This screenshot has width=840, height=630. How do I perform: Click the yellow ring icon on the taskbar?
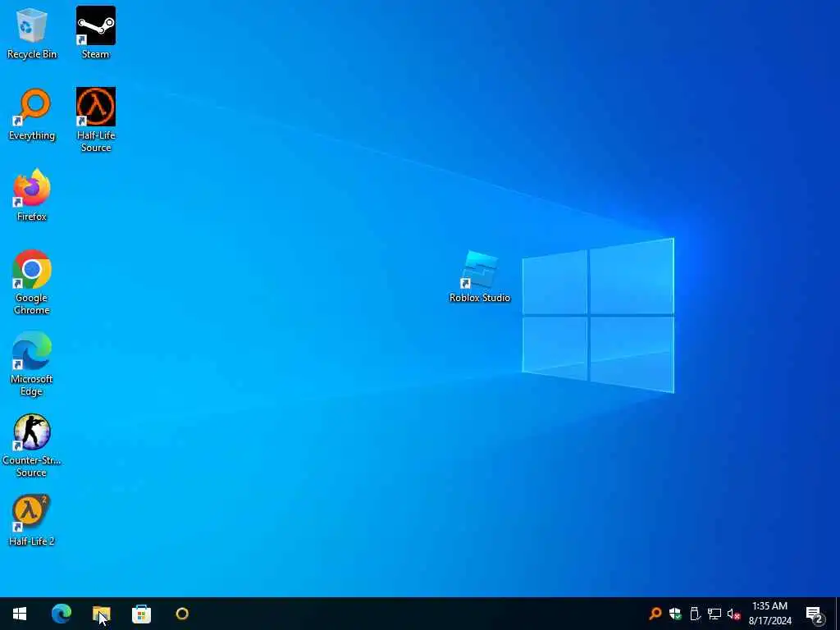click(182, 614)
